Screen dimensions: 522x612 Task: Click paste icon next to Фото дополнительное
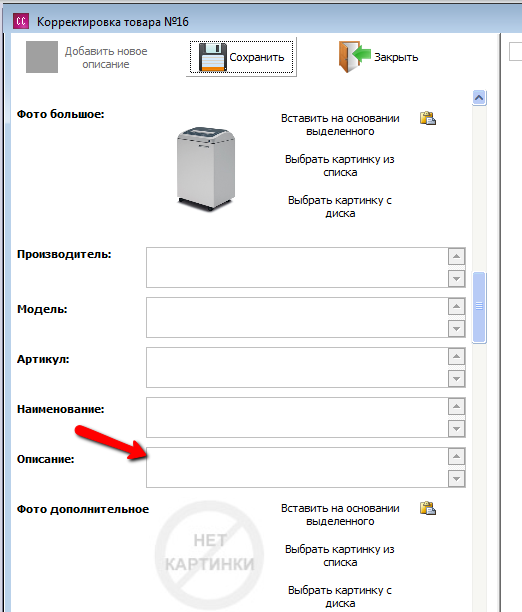point(428,508)
